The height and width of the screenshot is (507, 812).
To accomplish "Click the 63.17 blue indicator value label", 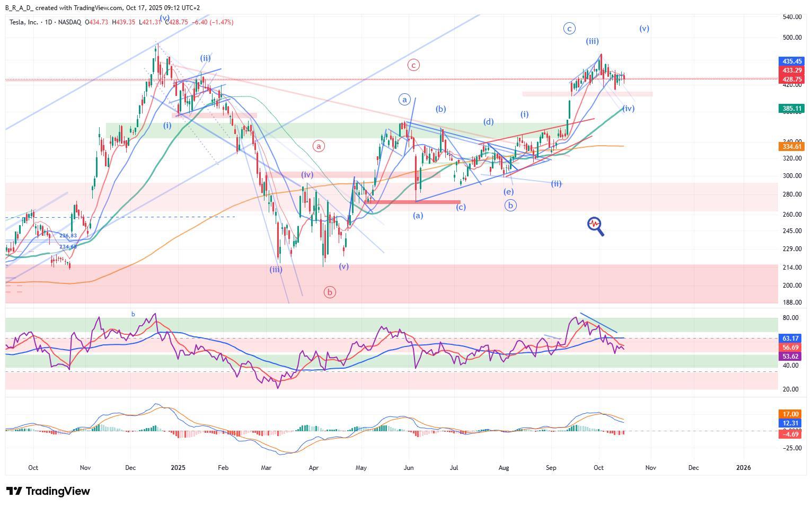I will [x=791, y=338].
